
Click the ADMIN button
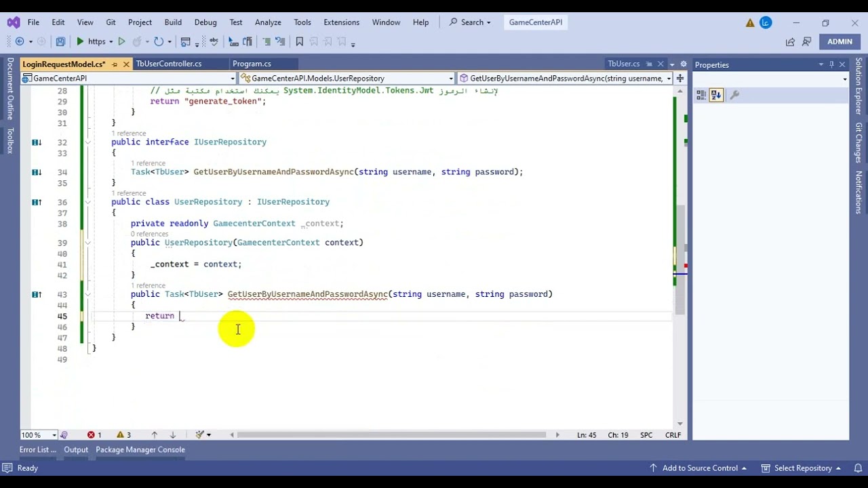(x=840, y=41)
